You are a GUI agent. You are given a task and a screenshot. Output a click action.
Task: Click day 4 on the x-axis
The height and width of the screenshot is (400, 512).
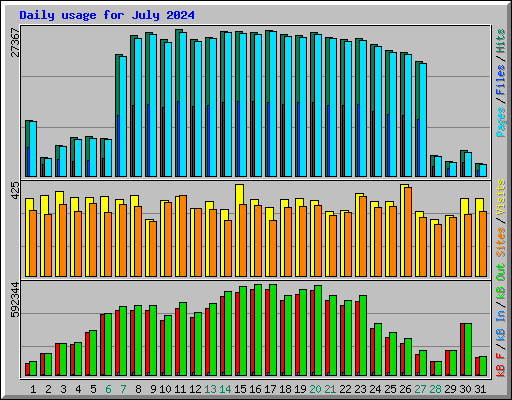coord(78,389)
